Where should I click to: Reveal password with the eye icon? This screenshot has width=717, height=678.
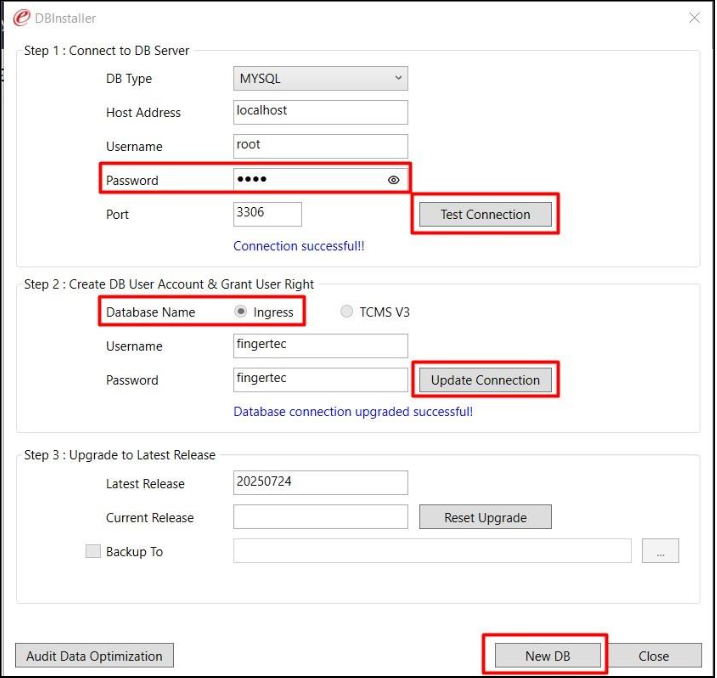coord(393,180)
